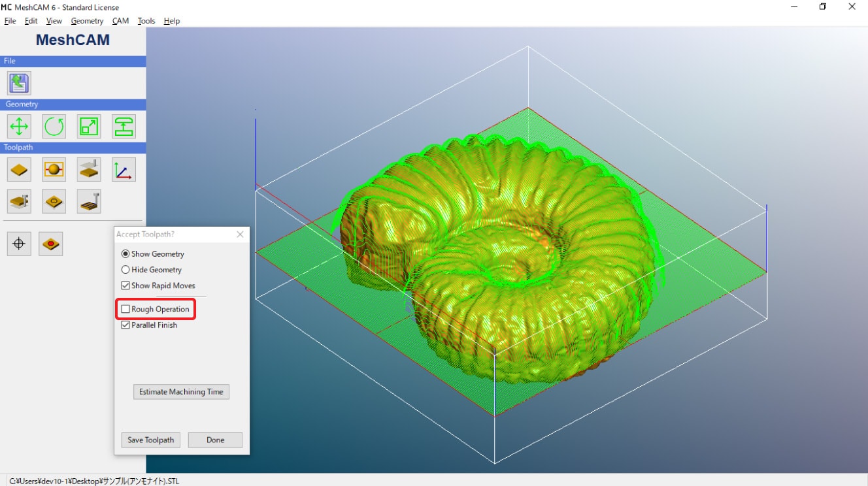Open the Tools menu
Screen dimensions: 868x486
[x=146, y=21]
